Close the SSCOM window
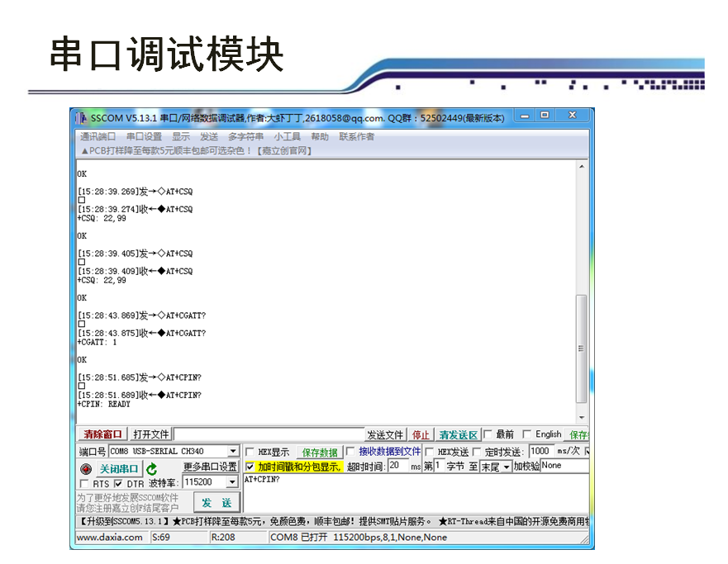The image size is (728, 564). pos(573,115)
